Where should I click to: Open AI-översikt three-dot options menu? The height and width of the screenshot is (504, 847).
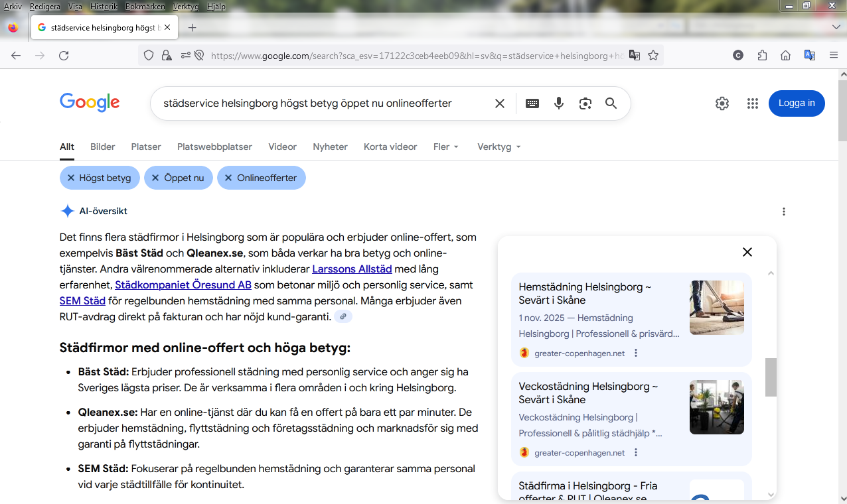click(x=784, y=212)
